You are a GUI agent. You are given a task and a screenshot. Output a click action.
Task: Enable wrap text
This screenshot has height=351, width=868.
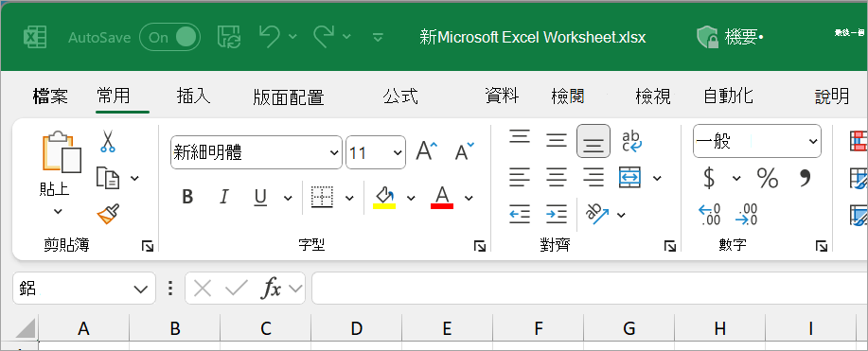tap(631, 141)
